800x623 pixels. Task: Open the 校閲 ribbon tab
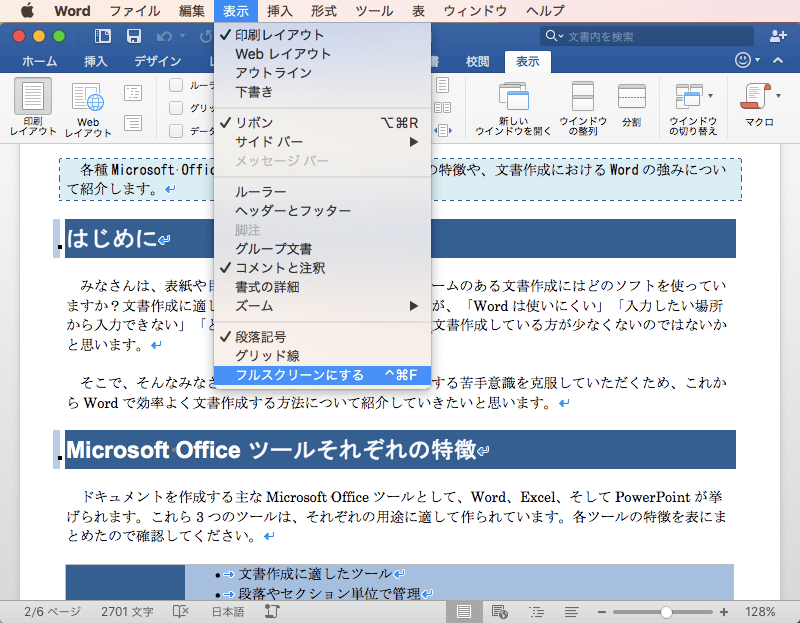478,61
